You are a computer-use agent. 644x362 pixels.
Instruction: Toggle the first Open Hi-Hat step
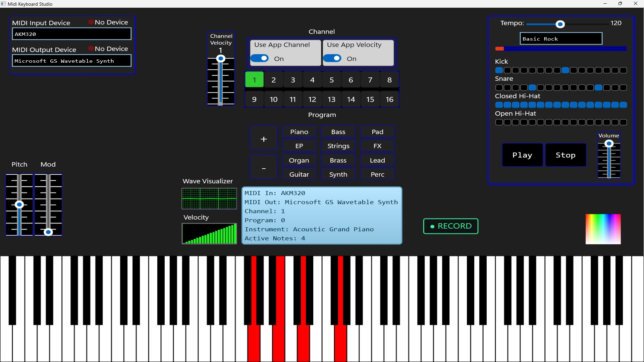499,122
